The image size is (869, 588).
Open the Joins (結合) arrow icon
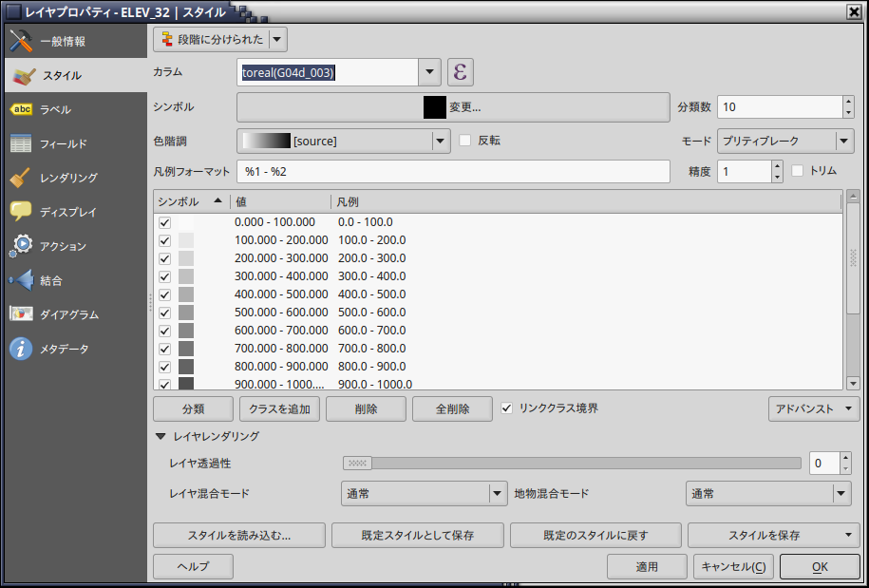(x=21, y=280)
